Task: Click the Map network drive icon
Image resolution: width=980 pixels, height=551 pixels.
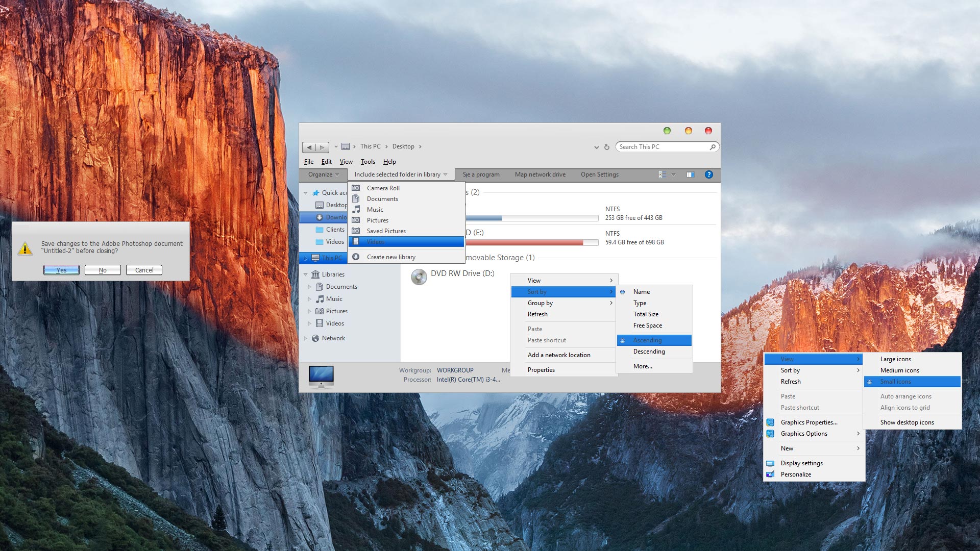Action: click(x=540, y=174)
